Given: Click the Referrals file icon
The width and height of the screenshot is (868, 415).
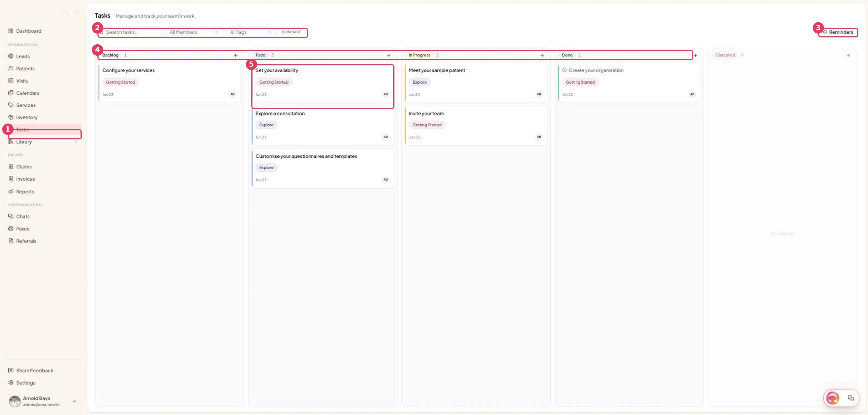Looking at the screenshot, I should pos(11,241).
